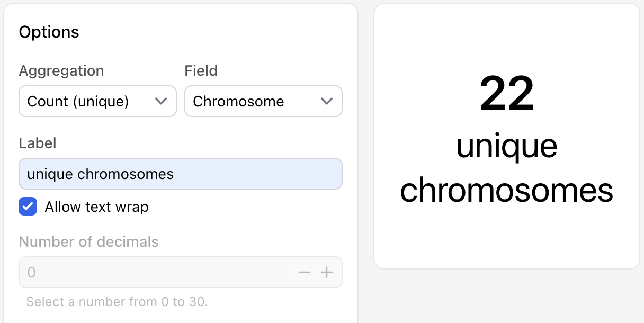Click the blue checkmark icon beside Allow text wrap
The height and width of the screenshot is (323, 644).
click(x=28, y=207)
